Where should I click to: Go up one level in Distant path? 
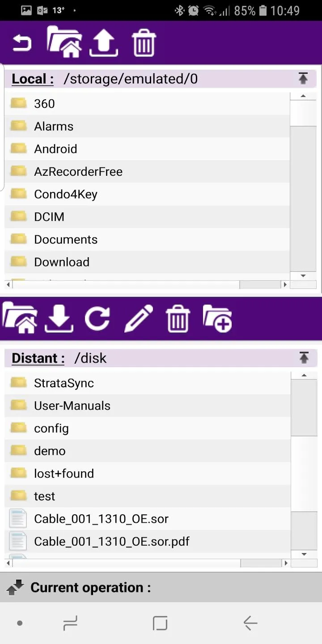pyautogui.click(x=304, y=358)
